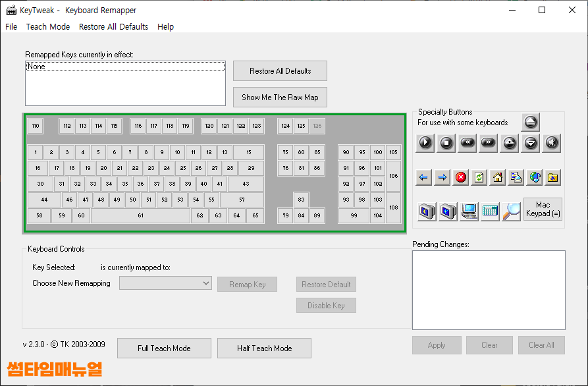This screenshot has height=386, width=588.
Task: Click the Apply button
Action: pos(437,345)
